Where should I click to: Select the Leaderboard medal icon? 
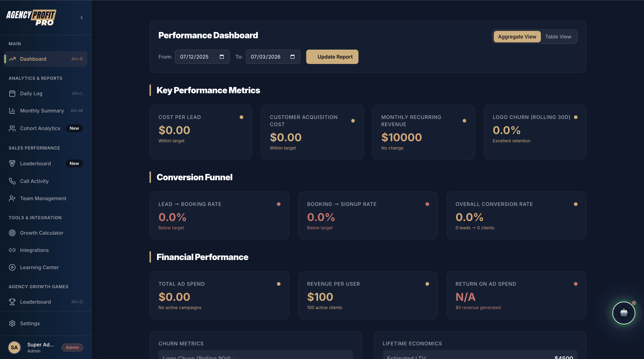tap(13, 163)
